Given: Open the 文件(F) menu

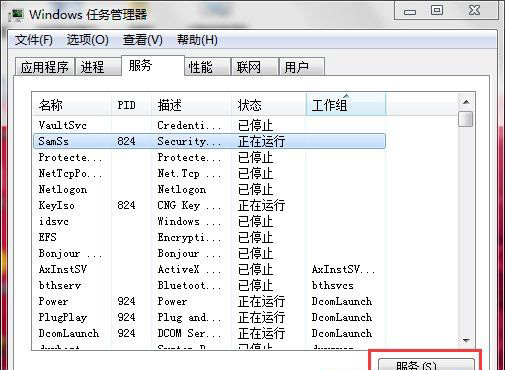Looking at the screenshot, I should coord(34,40).
